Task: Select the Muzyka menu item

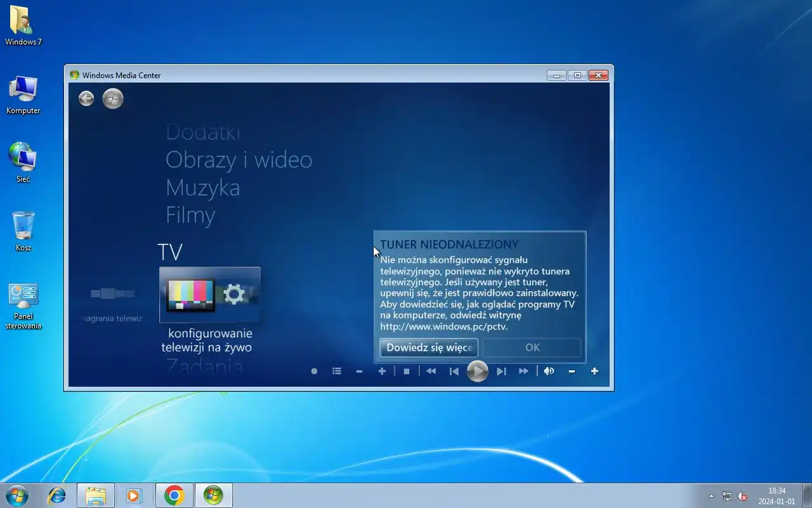Action: (x=203, y=188)
